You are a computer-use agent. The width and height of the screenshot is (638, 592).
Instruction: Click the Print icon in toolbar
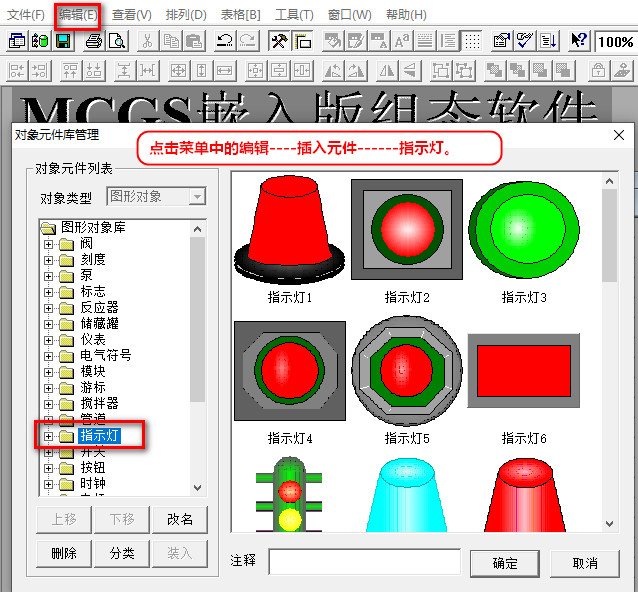pos(94,41)
